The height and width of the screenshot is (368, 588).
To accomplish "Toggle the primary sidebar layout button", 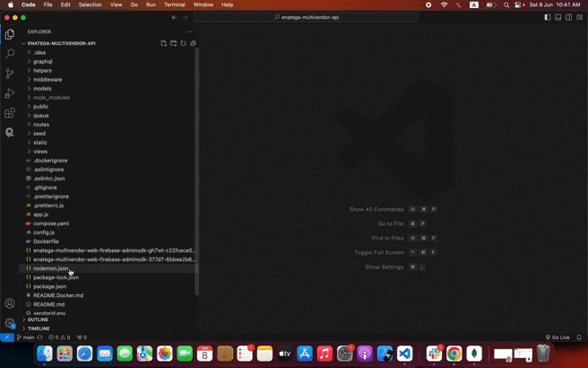I will click(x=548, y=17).
